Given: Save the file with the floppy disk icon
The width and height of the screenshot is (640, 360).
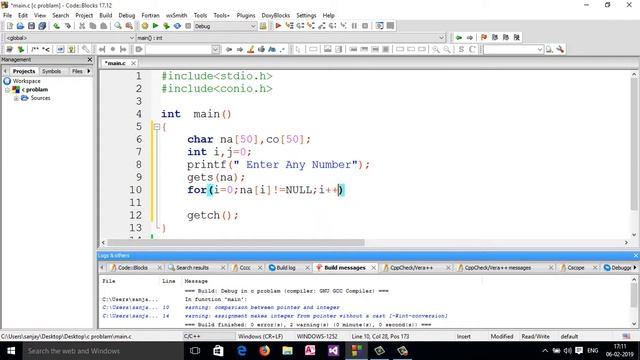Looking at the screenshot, I should coord(31,26).
